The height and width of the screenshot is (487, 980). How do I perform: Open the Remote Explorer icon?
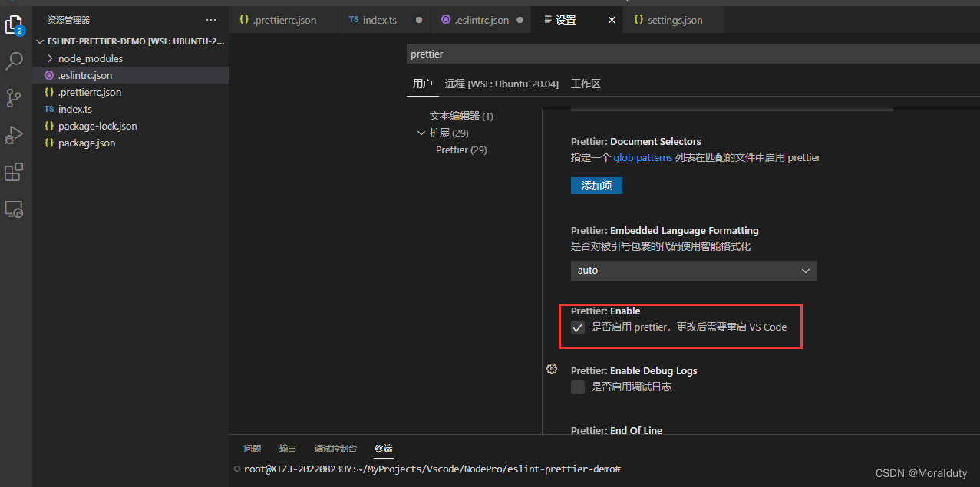click(14, 209)
